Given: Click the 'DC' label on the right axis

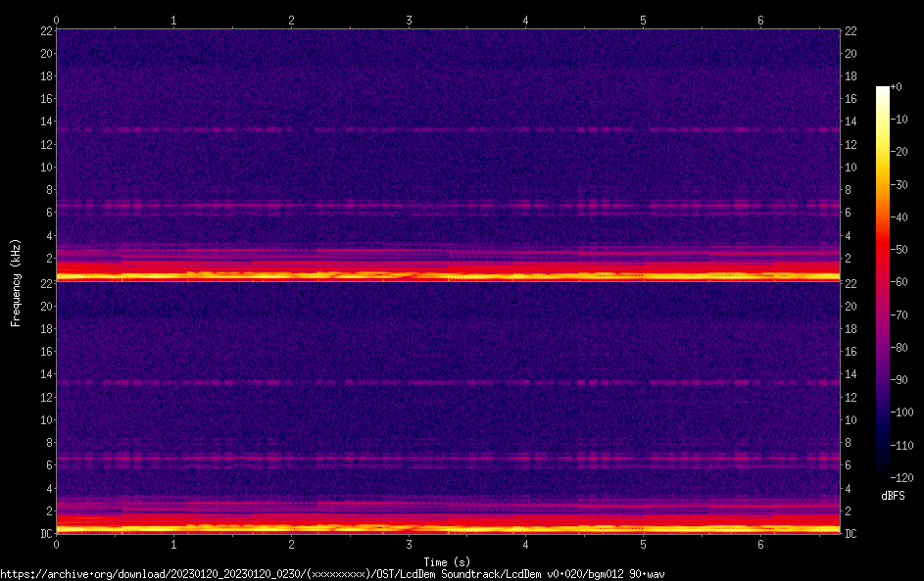Looking at the screenshot, I should (x=851, y=533).
